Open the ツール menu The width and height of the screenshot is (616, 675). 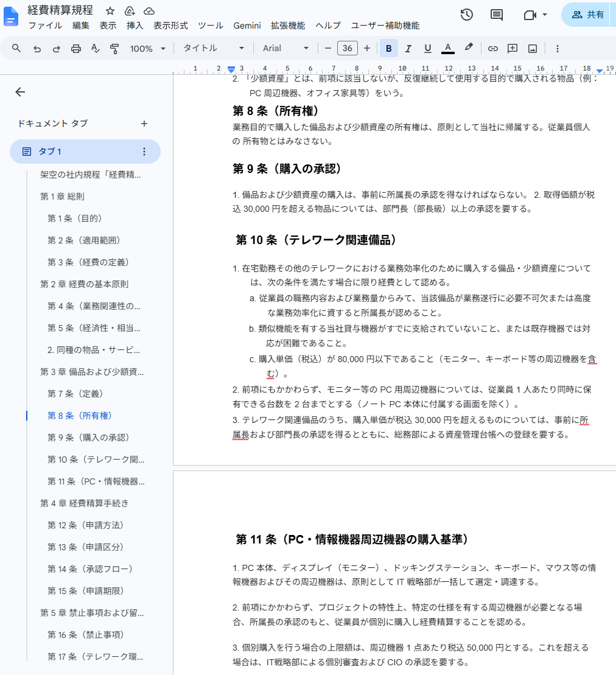pyautogui.click(x=211, y=26)
